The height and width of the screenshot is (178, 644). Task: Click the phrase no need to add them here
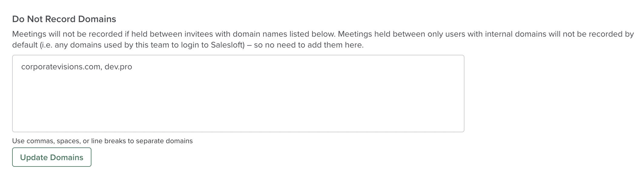click(314, 45)
